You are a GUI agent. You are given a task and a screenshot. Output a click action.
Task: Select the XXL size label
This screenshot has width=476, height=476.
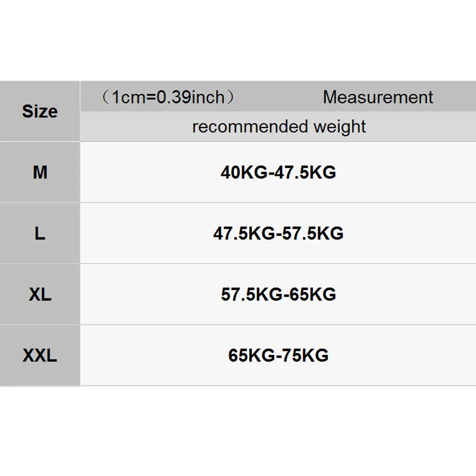click(40, 355)
